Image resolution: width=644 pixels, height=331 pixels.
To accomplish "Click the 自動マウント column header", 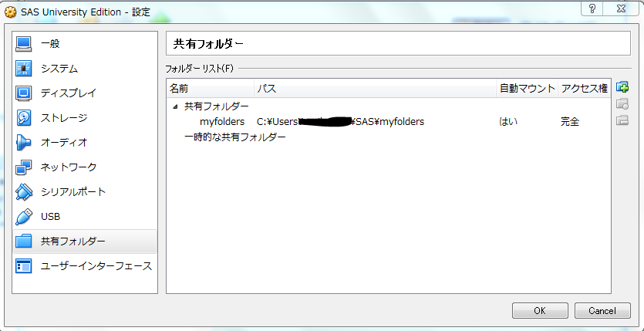I will pyautogui.click(x=527, y=88).
